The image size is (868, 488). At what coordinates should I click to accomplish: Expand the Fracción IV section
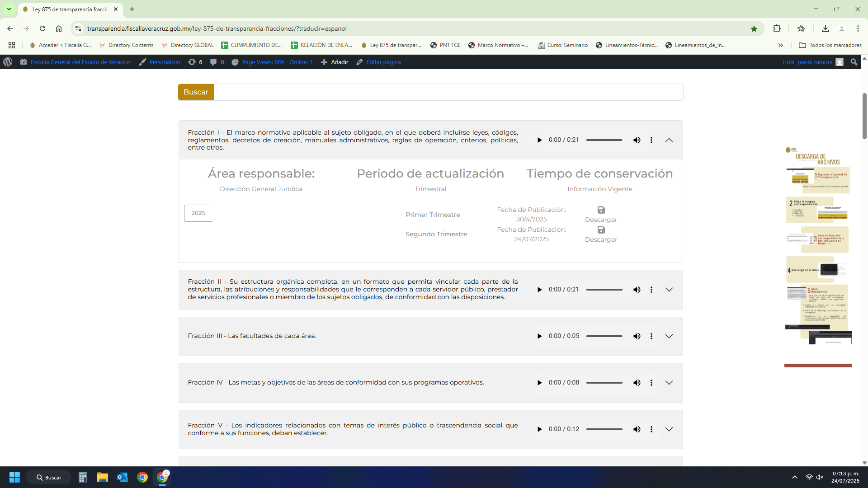tap(669, 383)
